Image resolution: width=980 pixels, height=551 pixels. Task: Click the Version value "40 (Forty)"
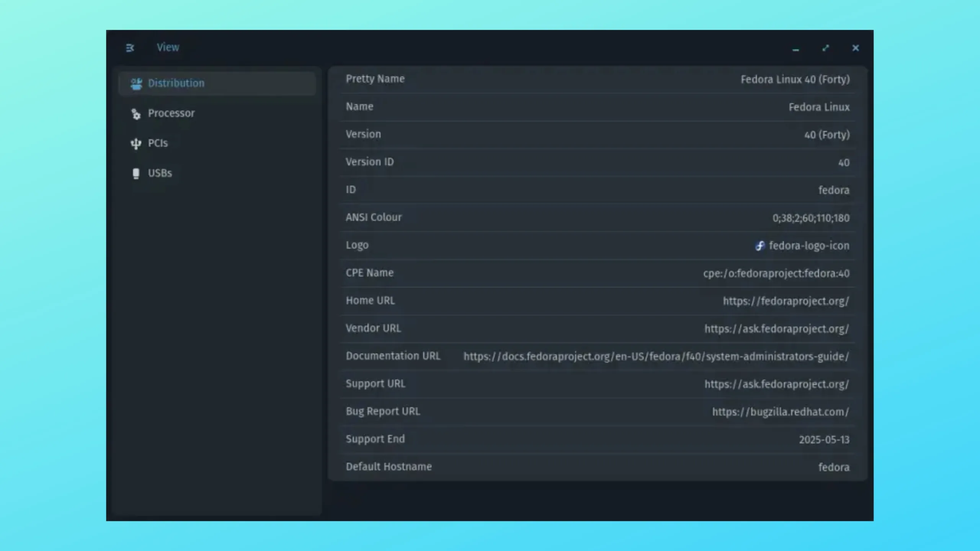pos(827,135)
